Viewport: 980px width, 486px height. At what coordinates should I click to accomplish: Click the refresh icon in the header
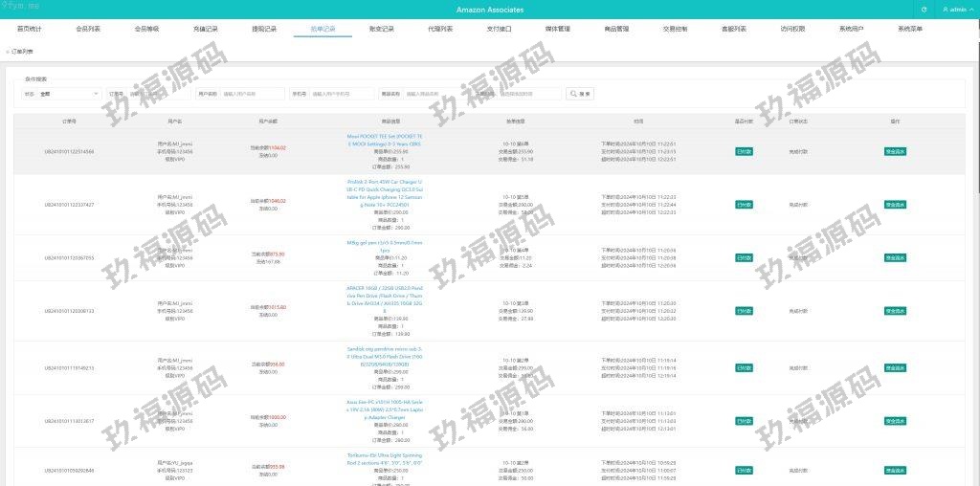point(924,10)
